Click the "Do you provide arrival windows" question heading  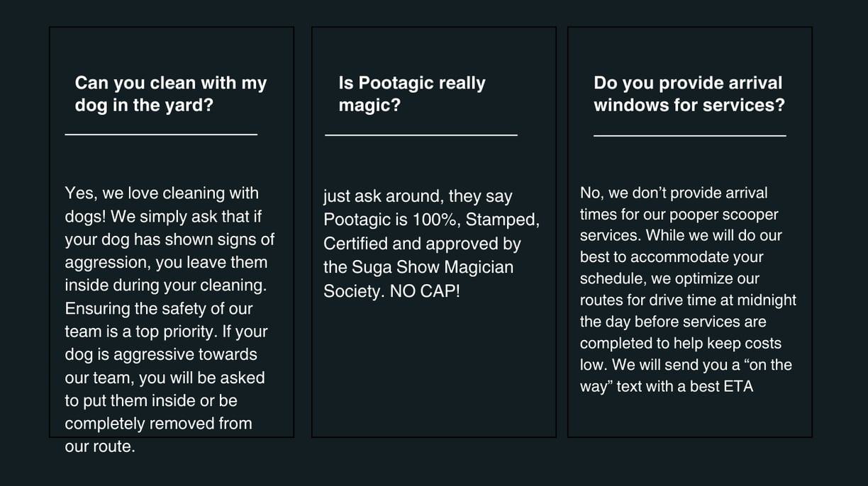point(689,94)
